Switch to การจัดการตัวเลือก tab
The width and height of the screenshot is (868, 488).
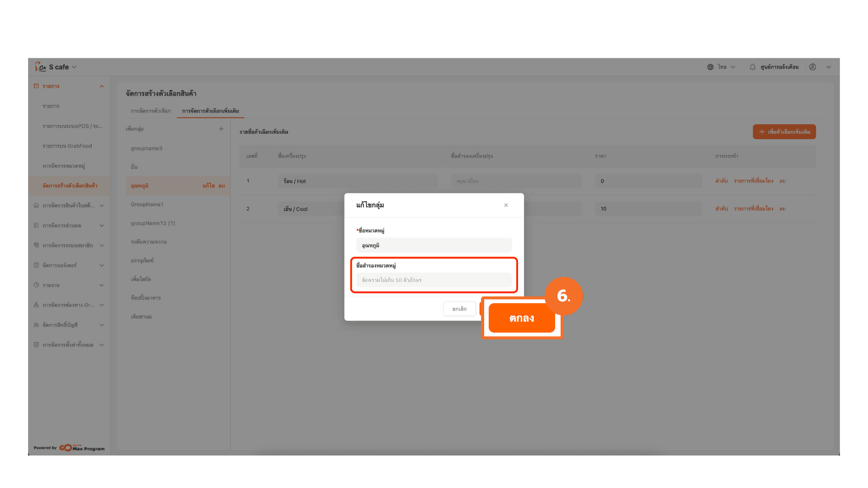(151, 111)
